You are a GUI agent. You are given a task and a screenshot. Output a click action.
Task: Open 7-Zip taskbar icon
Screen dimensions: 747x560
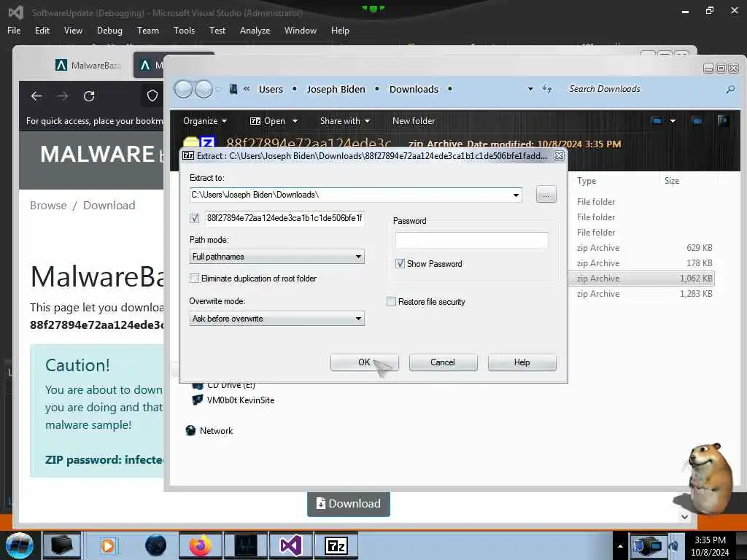[x=336, y=545]
